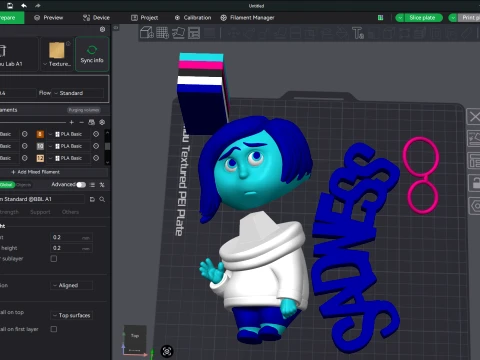Click the Add plate grid icon
The width and height of the screenshot is (480, 360).
(x=162, y=33)
